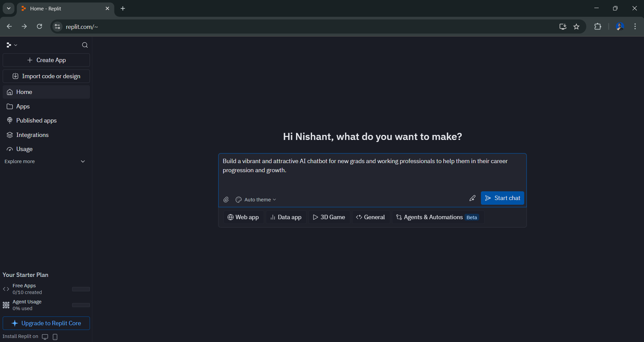This screenshot has width=644, height=342.
Task: Click the Free Apps usage bar
Action: [81, 289]
